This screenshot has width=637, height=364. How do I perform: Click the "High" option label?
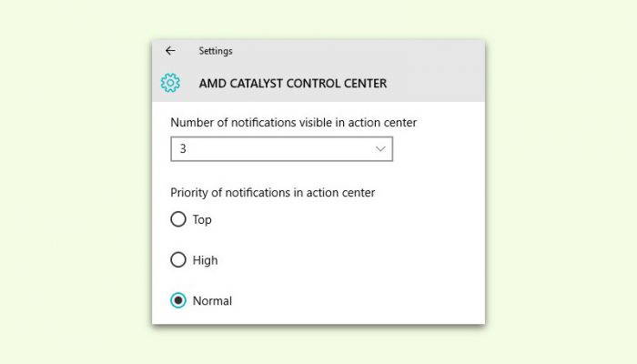(205, 260)
